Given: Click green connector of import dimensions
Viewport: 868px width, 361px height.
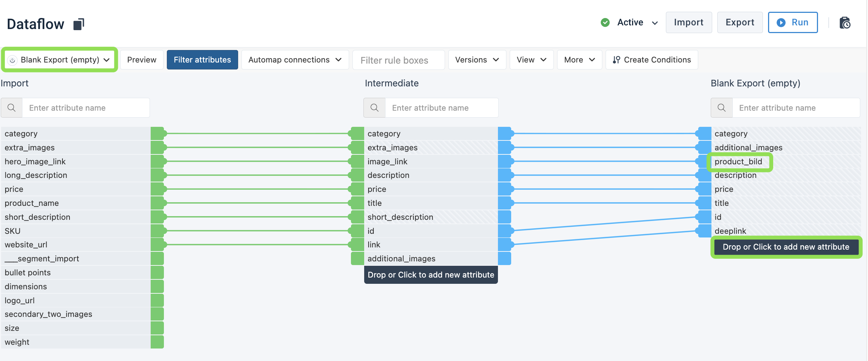Looking at the screenshot, I should point(157,286).
